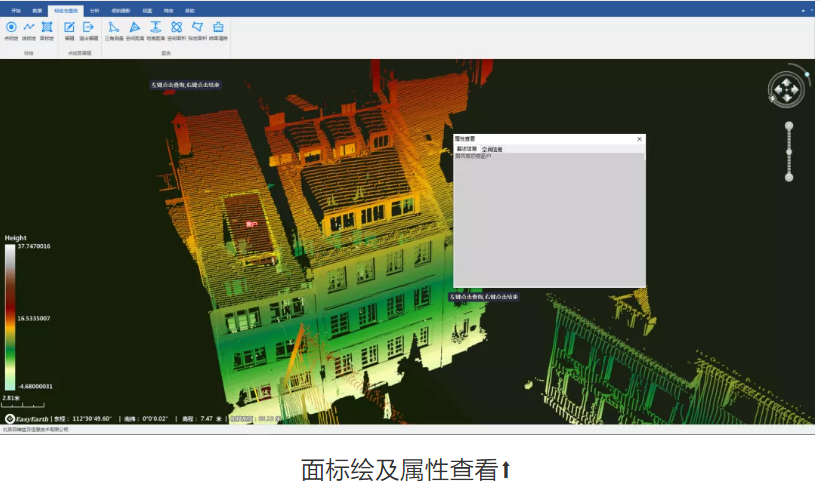
Task: Click the navigation compass pan control
Action: (786, 90)
